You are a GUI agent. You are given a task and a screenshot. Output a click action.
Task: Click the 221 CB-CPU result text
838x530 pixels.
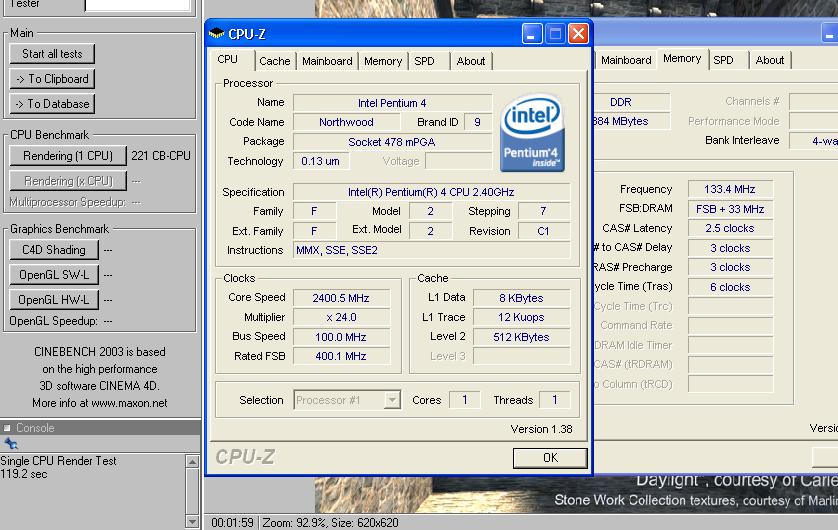click(161, 155)
